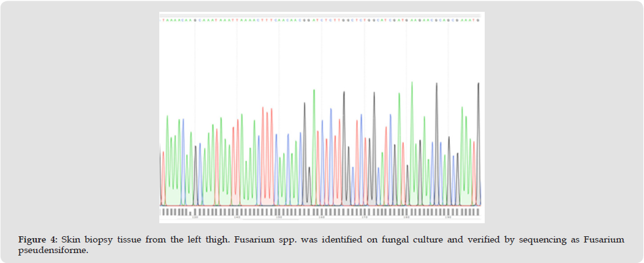The height and width of the screenshot is (263, 644).
Task: Click position marker 190 on the ruler
Action: click(x=449, y=218)
